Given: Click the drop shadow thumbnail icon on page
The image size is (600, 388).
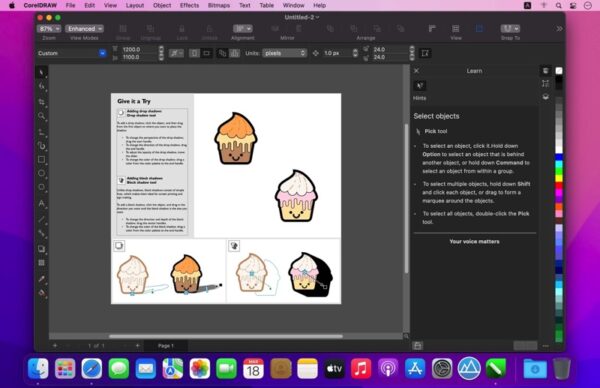Looking at the screenshot, I should pos(119,246).
